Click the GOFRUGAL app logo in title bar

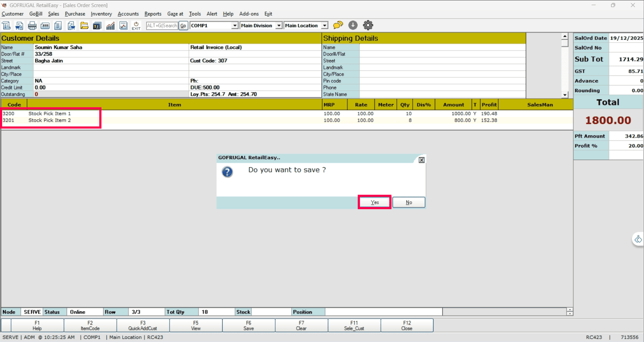click(4, 5)
